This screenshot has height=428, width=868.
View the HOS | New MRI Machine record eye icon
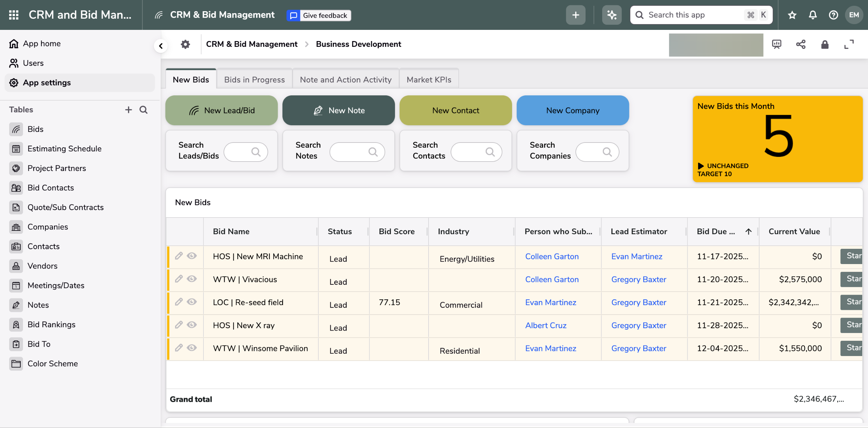pyautogui.click(x=192, y=256)
